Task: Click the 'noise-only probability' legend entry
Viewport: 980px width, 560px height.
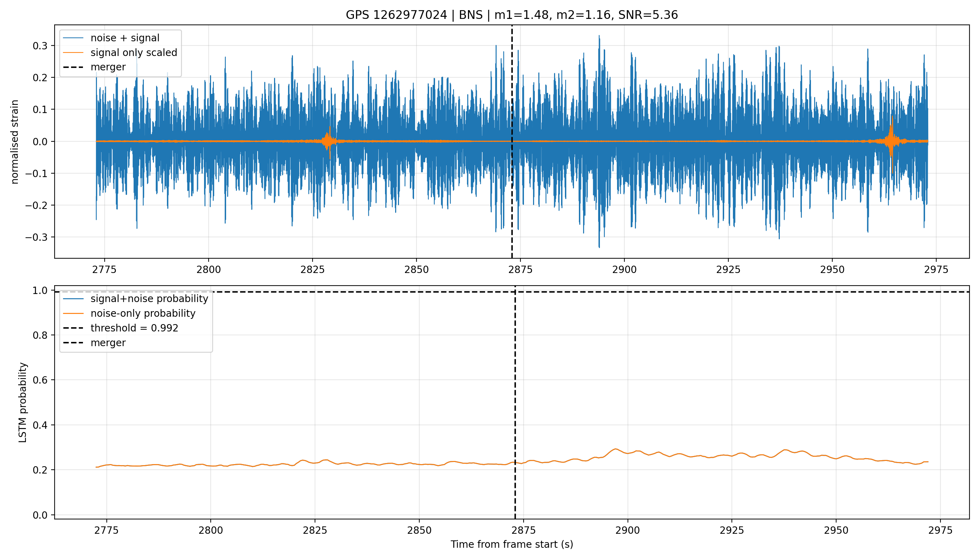Action: pyautogui.click(x=129, y=313)
